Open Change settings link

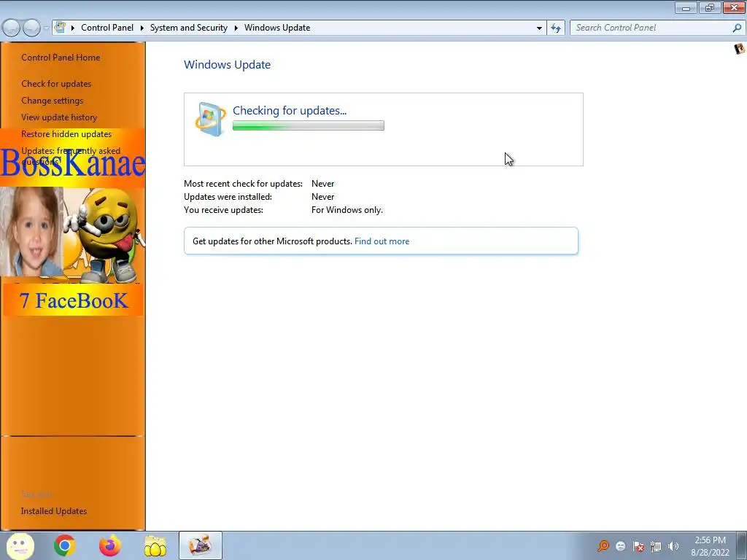pyautogui.click(x=53, y=101)
